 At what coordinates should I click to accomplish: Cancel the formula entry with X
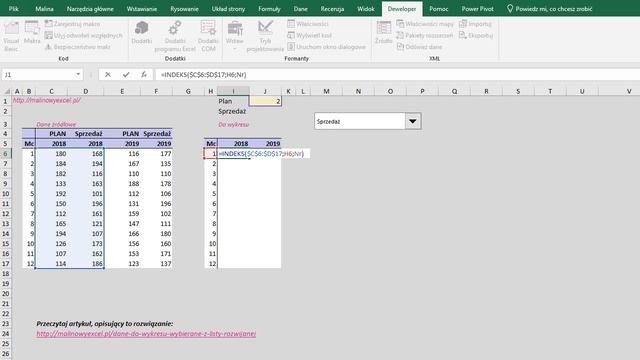108,75
